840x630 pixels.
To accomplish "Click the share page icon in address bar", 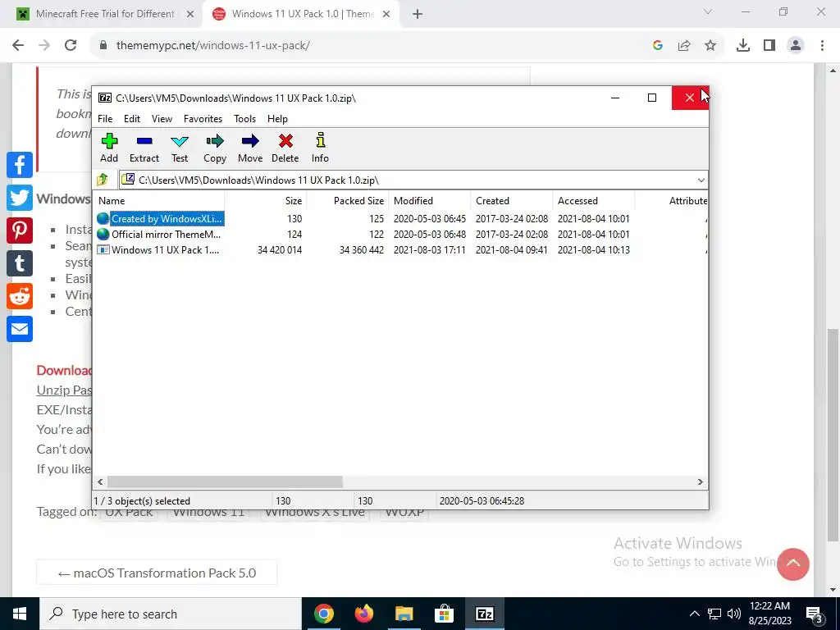I will click(684, 46).
